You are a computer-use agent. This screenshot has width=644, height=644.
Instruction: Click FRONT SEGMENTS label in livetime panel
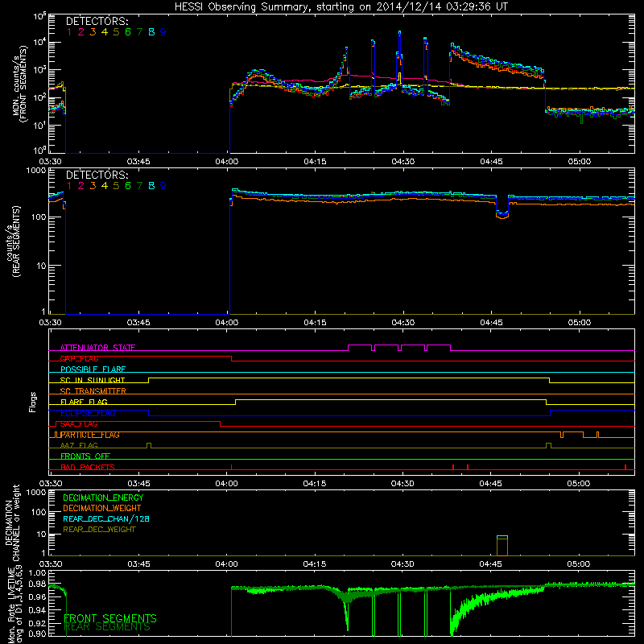coord(110,618)
